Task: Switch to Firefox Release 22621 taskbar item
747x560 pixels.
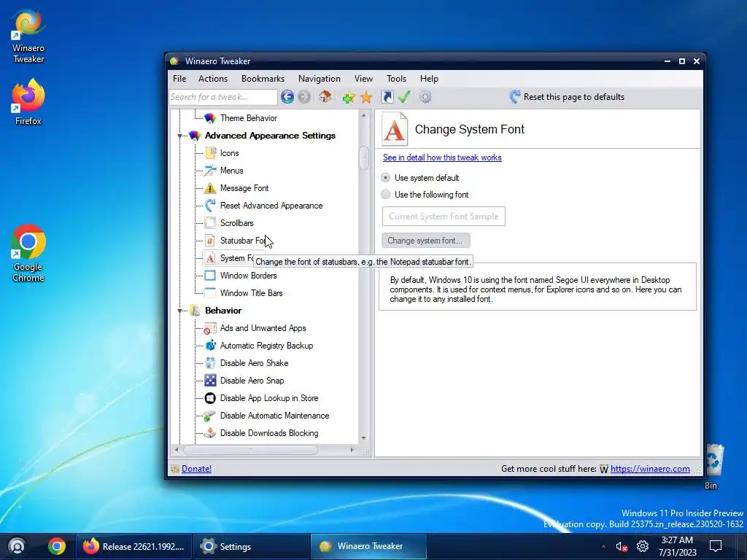Action: tap(134, 546)
